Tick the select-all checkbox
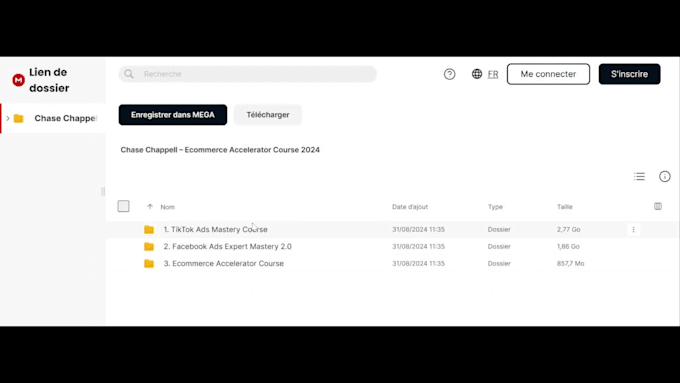Image resolution: width=680 pixels, height=383 pixels. 123,206
